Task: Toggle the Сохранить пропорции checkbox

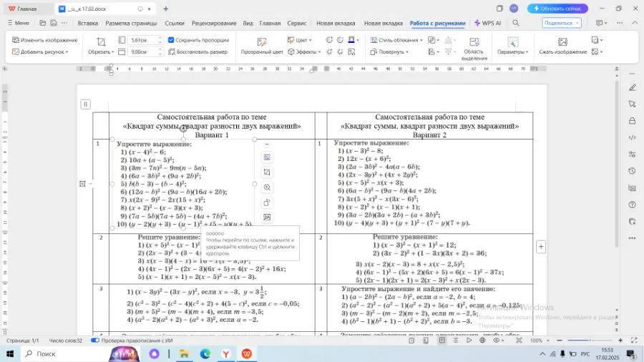Action: [172, 40]
